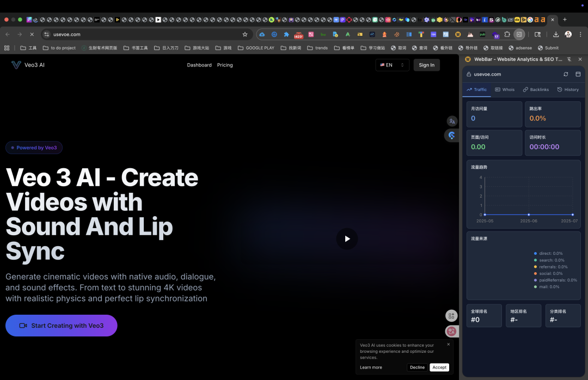Toggle the Chrome side panel button
Screen dimensions: 588x380
tap(519, 34)
